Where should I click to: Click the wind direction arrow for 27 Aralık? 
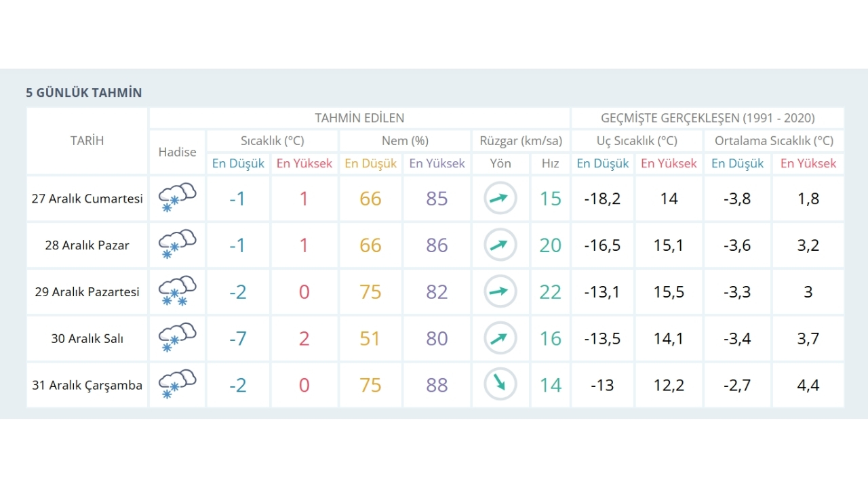500,199
